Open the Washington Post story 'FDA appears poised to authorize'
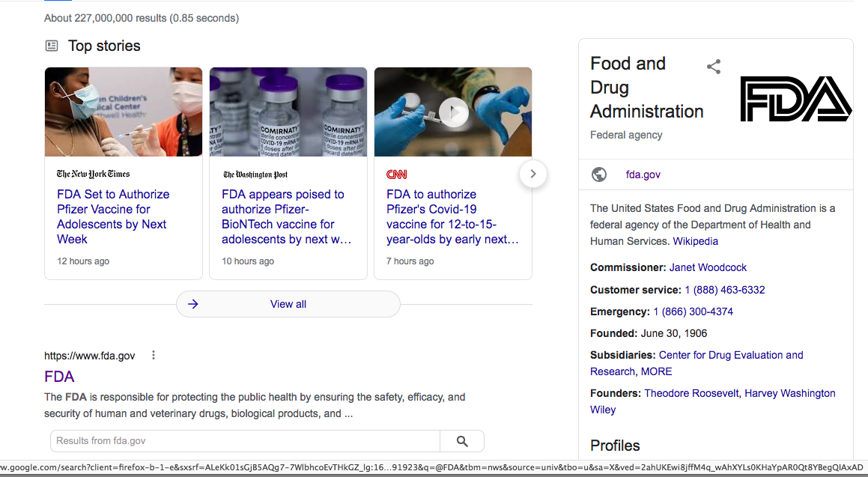 (x=286, y=217)
